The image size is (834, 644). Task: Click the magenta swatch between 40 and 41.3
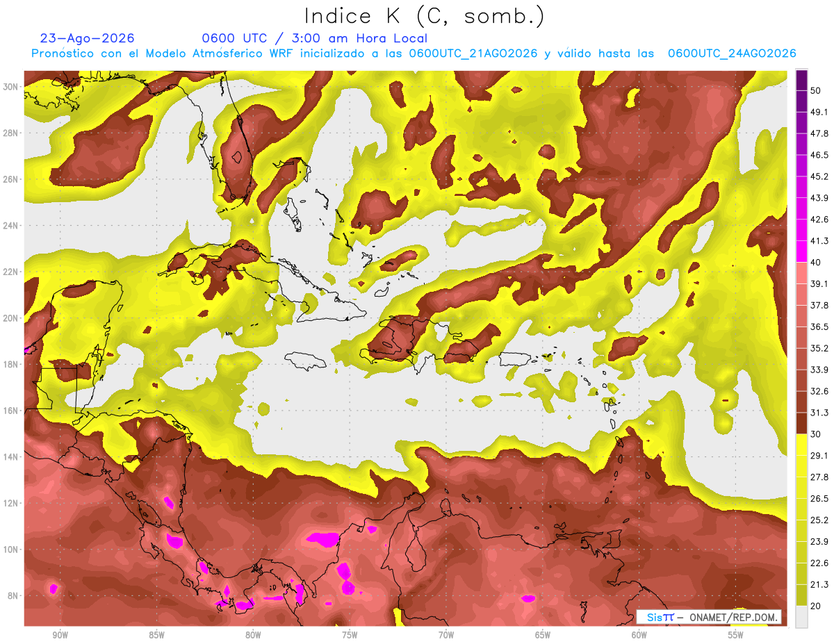pyautogui.click(x=801, y=251)
